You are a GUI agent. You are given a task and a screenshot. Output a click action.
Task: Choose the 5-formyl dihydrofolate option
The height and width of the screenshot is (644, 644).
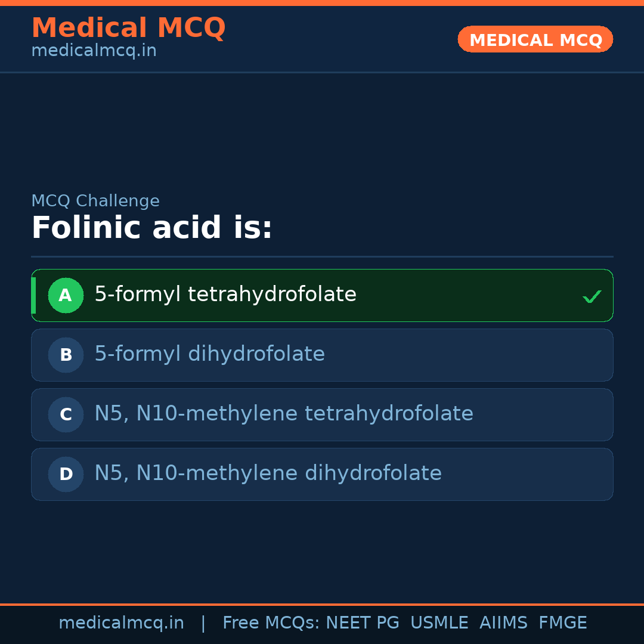(x=209, y=354)
